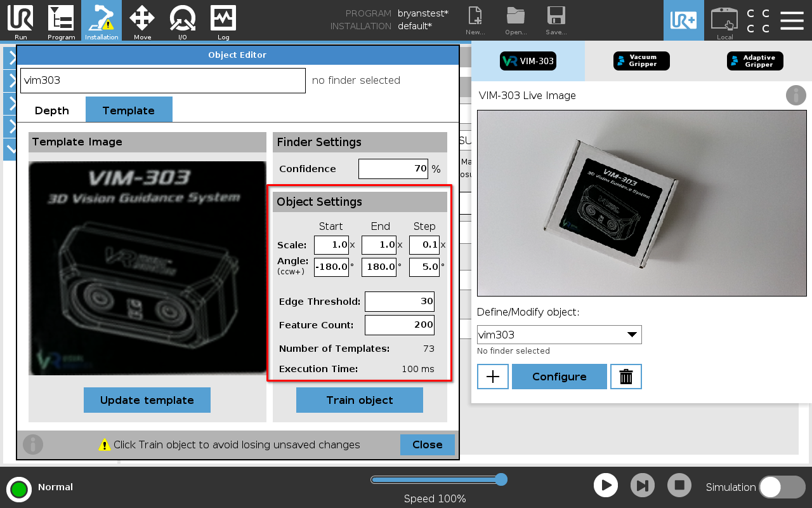Click the Configure button

tap(560, 377)
